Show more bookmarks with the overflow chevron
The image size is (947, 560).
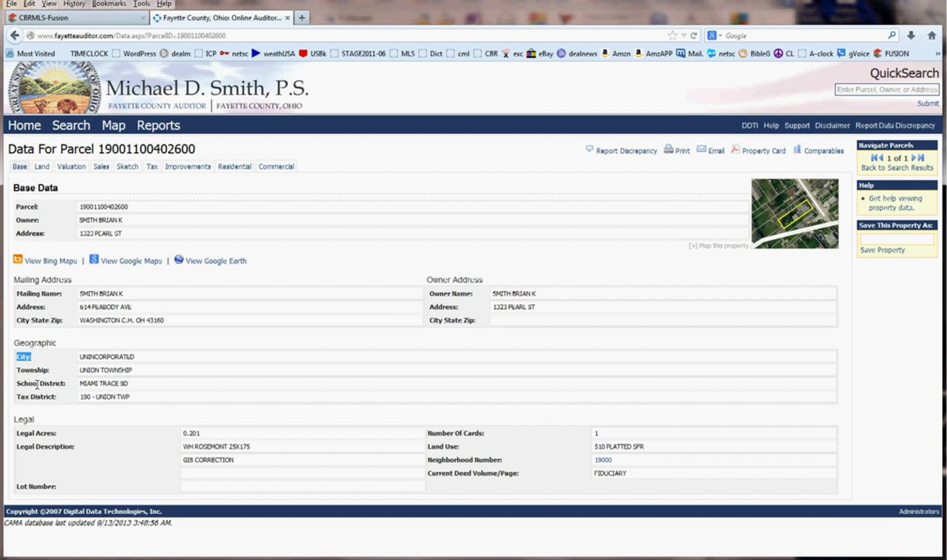click(938, 54)
